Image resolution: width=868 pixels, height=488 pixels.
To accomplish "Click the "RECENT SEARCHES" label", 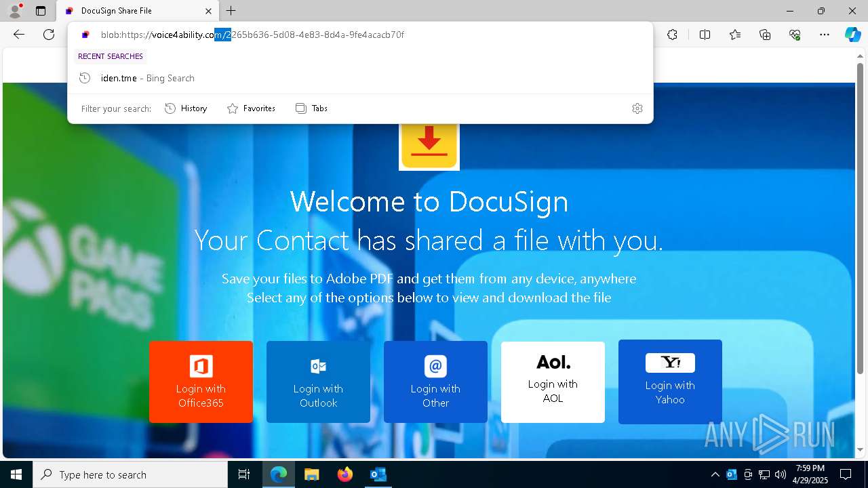I will (111, 56).
